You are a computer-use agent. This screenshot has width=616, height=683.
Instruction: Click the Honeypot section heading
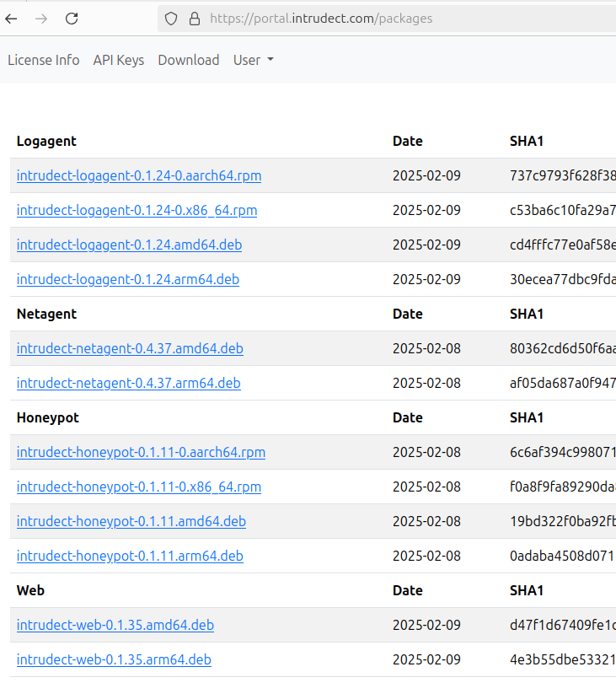tap(48, 417)
